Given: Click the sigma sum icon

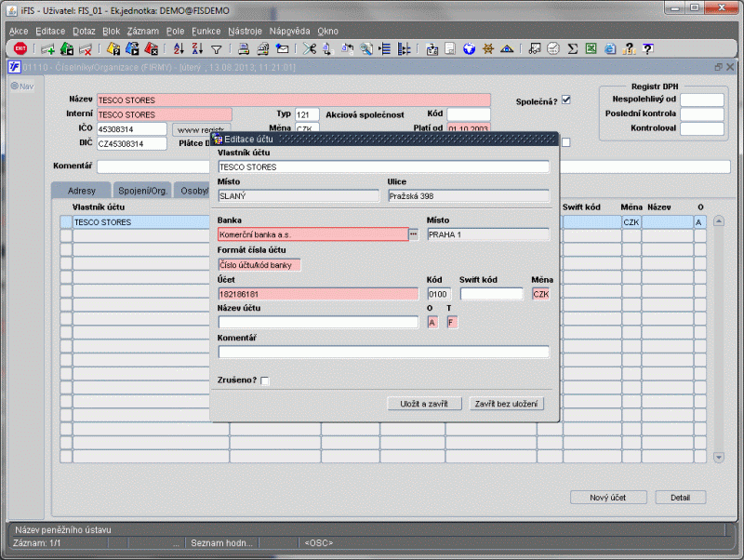Looking at the screenshot, I should (572, 48).
